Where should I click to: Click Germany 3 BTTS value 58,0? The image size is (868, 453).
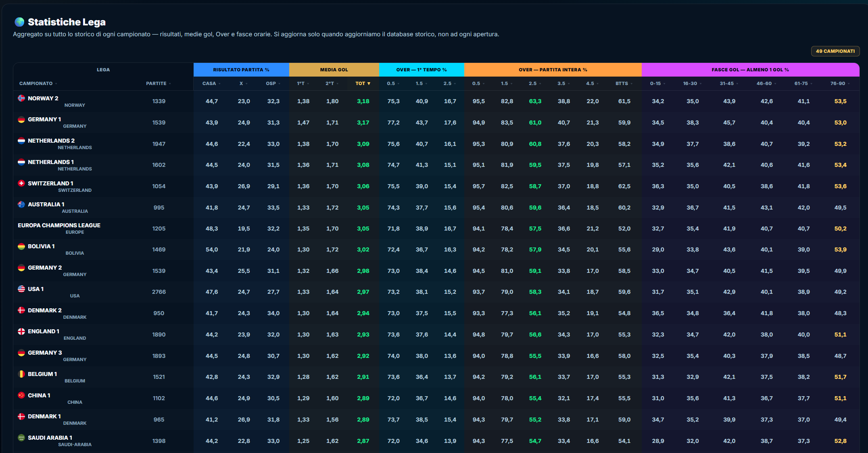pos(624,356)
